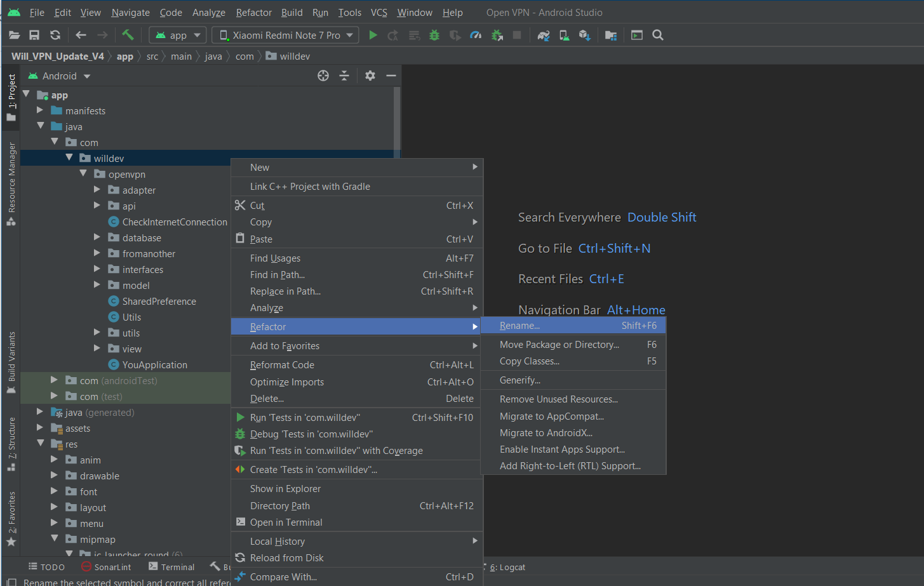Open the SonarLint tool window

pyautogui.click(x=106, y=567)
